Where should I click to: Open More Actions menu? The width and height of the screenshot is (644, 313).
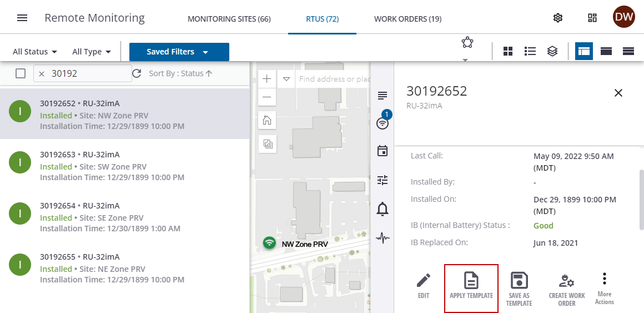pos(605,288)
